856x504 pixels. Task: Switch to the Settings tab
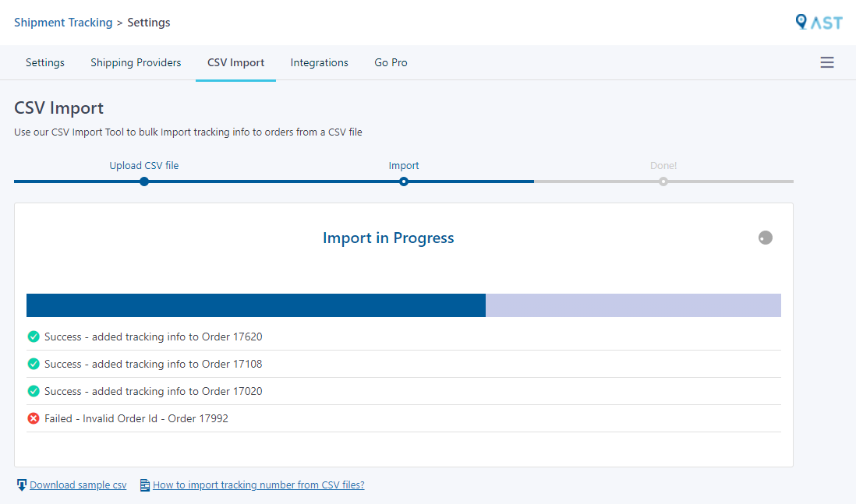point(44,62)
